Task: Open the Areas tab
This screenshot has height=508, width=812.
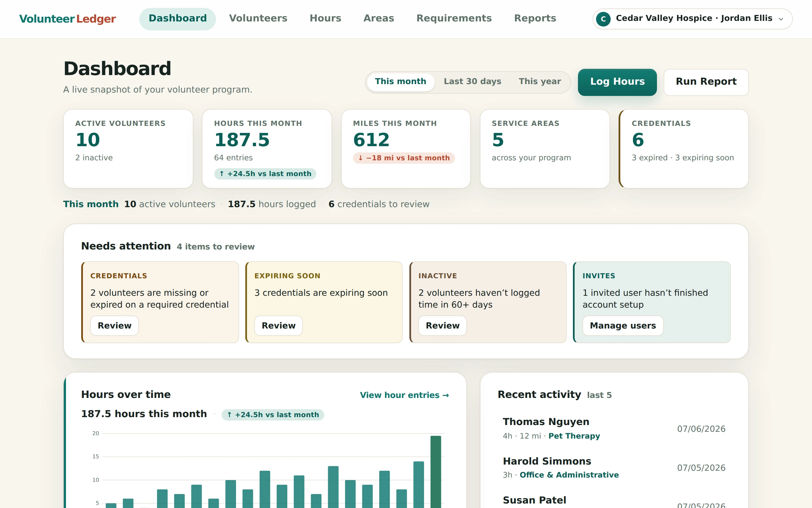Action: (379, 18)
